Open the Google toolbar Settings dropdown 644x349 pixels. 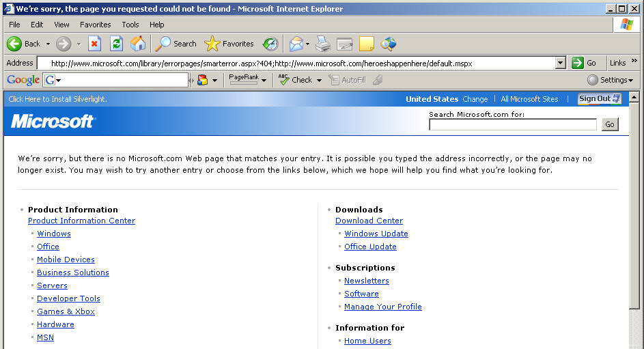[x=610, y=80]
